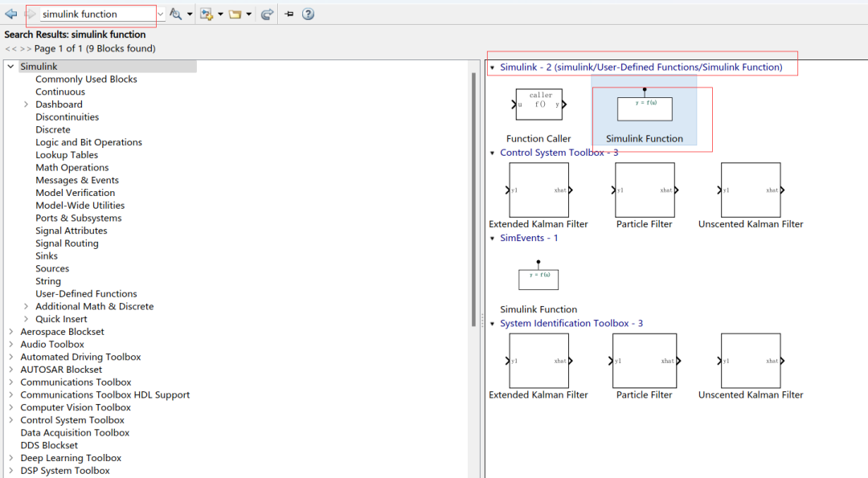Screen dimensions: 868x478
Task: Expand the Dashboard tree node
Action: (x=25, y=104)
